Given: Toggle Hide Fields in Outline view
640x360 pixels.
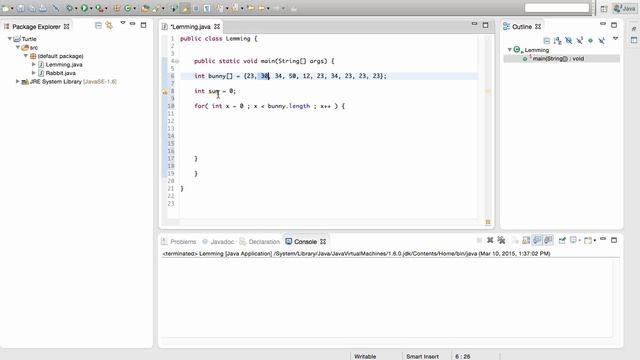Looking at the screenshot, I should [x=569, y=40].
